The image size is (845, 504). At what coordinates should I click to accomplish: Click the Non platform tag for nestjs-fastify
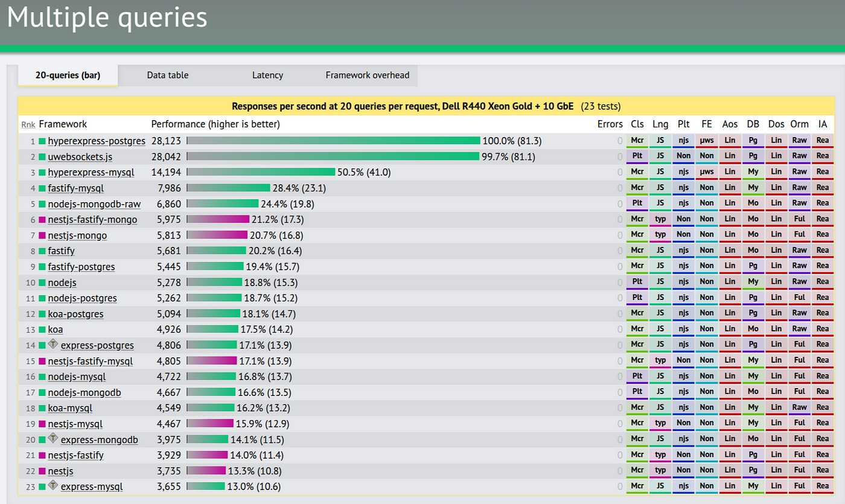(684, 455)
